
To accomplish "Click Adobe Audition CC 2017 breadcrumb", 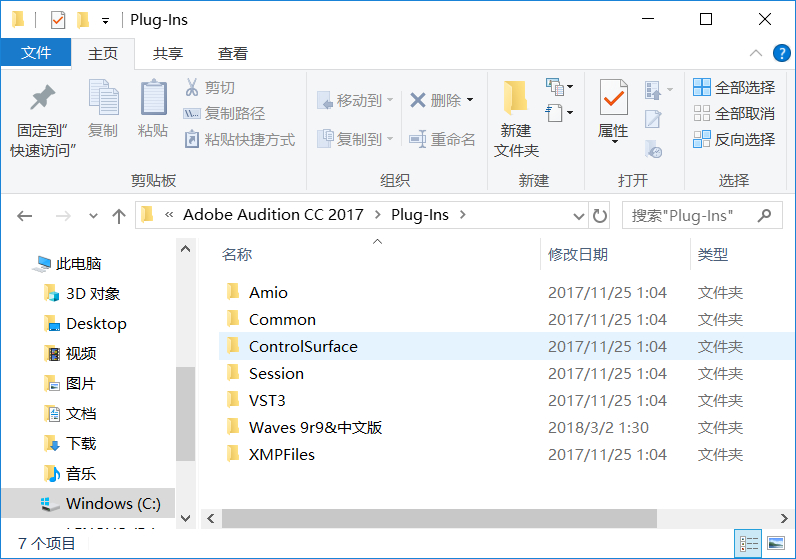I will point(273,215).
